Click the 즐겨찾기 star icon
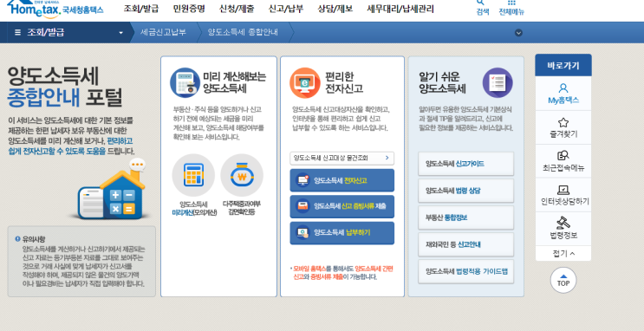 tap(563, 122)
